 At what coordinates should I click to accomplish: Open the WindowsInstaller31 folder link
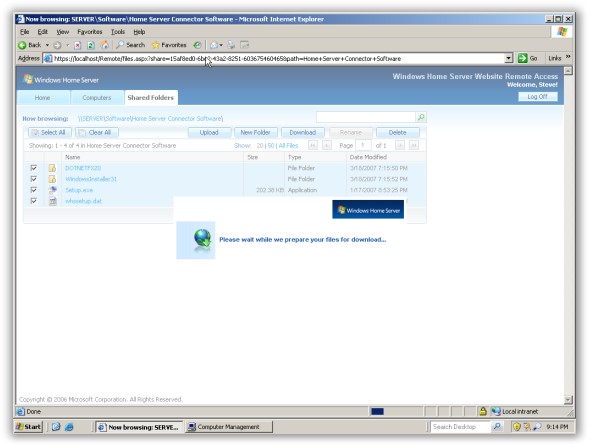tap(91, 179)
